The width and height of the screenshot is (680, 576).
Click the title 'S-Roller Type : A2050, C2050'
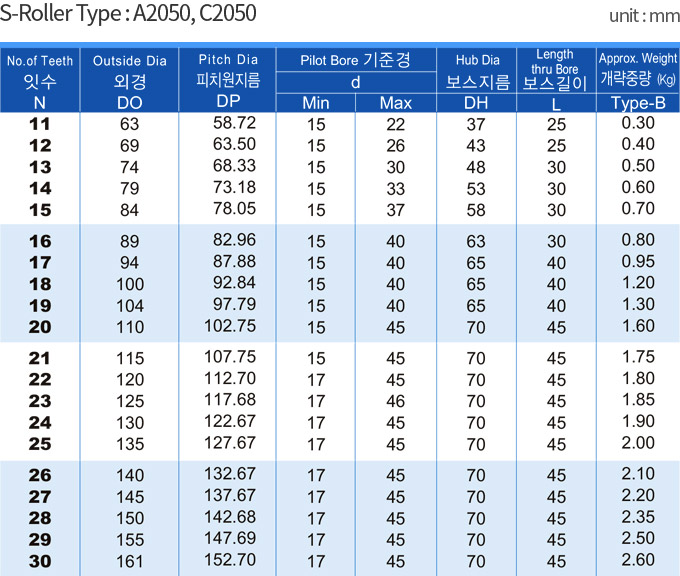point(128,13)
